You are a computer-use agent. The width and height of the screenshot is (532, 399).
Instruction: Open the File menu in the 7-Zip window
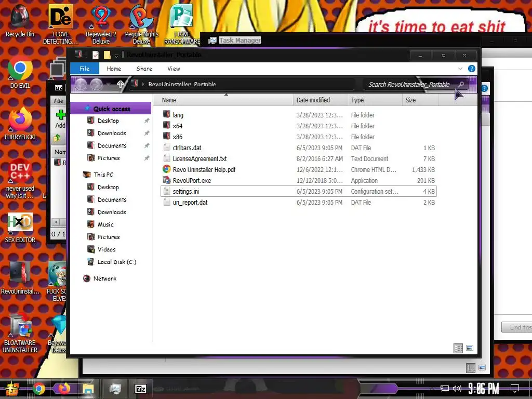pyautogui.click(x=58, y=101)
